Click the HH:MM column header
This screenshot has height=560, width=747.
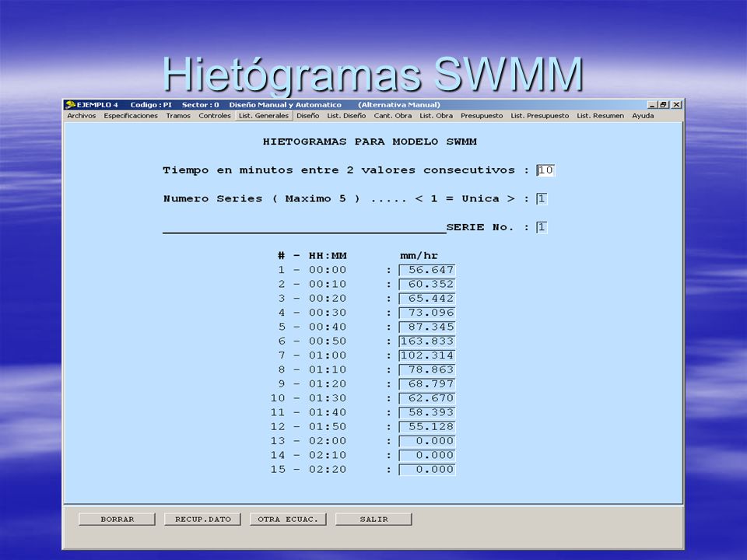(x=328, y=256)
